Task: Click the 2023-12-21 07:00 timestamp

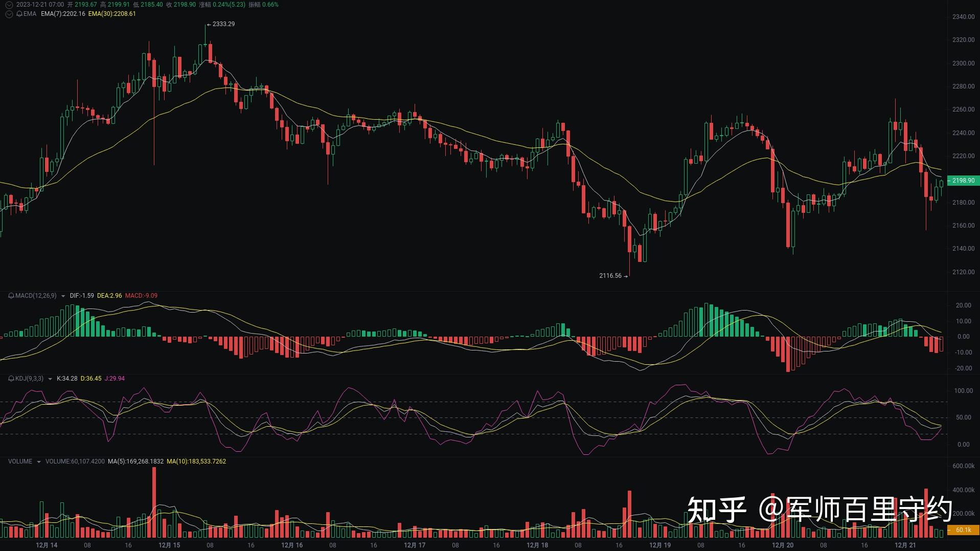Action: 40,5
